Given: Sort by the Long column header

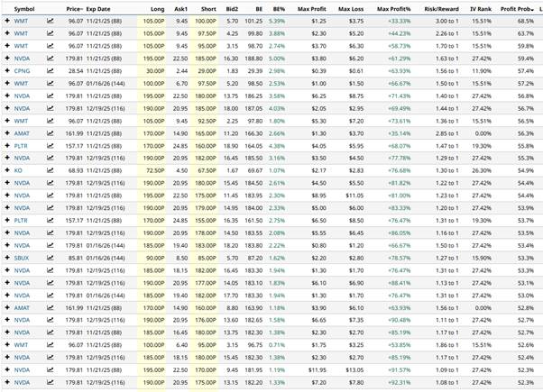Looking at the screenshot, I should [x=158, y=9].
